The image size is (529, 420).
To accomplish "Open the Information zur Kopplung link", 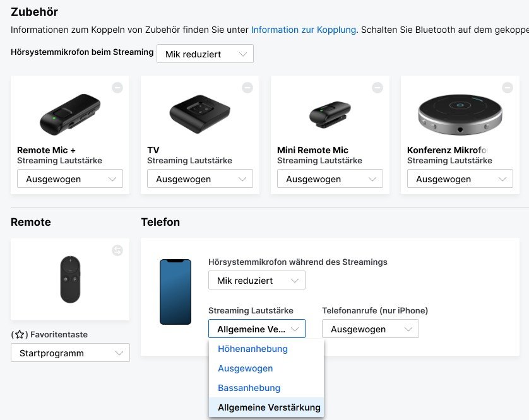I will (304, 30).
